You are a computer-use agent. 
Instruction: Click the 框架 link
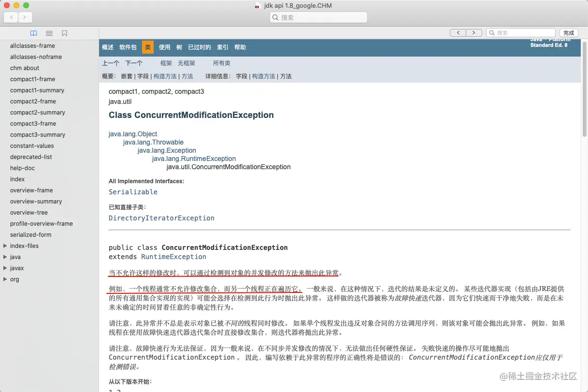tap(166, 63)
